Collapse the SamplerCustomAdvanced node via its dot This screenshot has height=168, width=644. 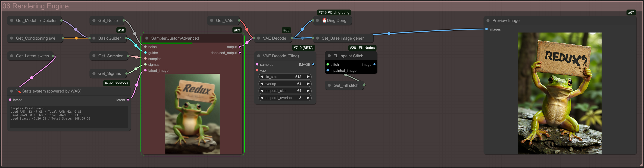point(147,38)
